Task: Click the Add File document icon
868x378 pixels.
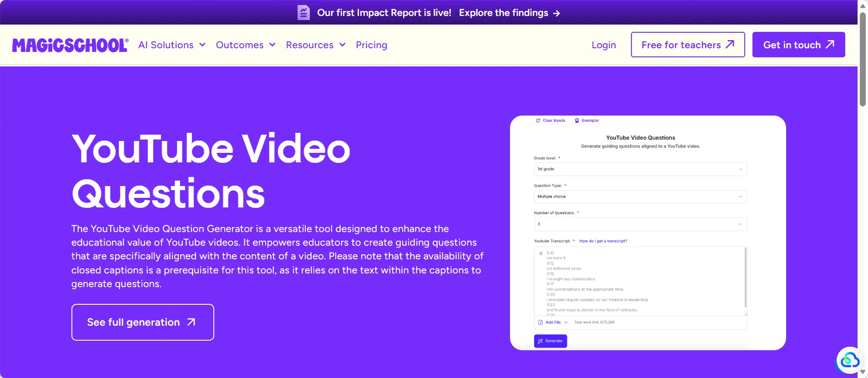Action: click(540, 323)
